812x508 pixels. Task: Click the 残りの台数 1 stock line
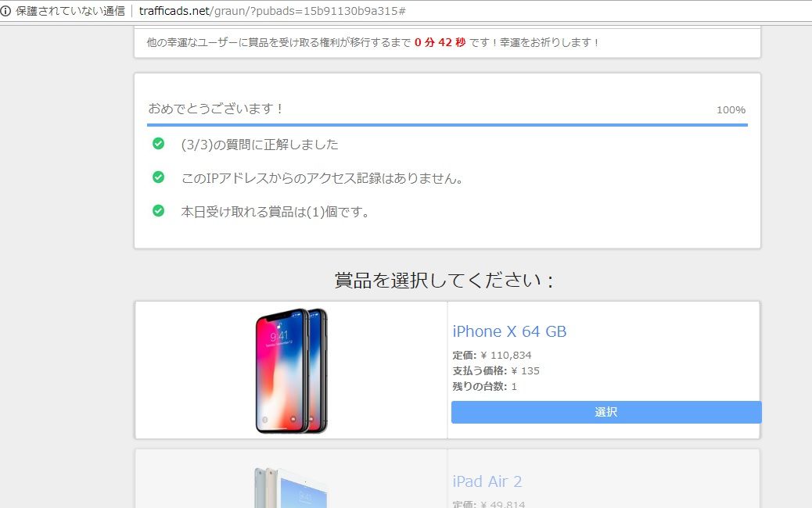[x=485, y=386]
